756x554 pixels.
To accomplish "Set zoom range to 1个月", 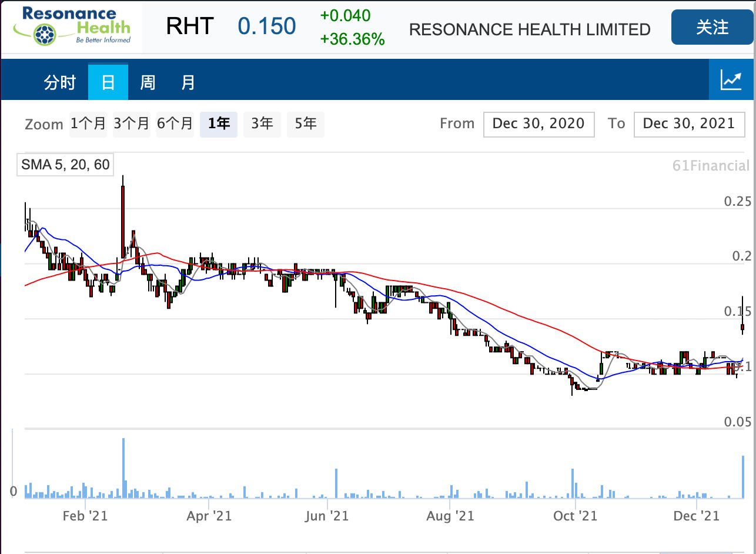I will [88, 124].
